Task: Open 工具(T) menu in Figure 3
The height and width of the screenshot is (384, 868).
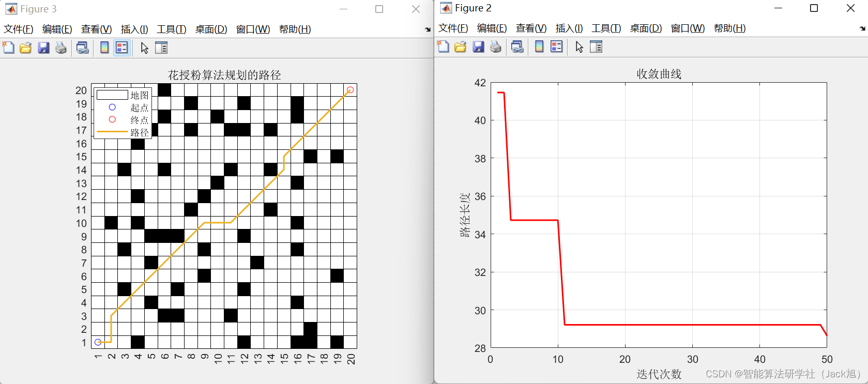Action: [x=172, y=29]
